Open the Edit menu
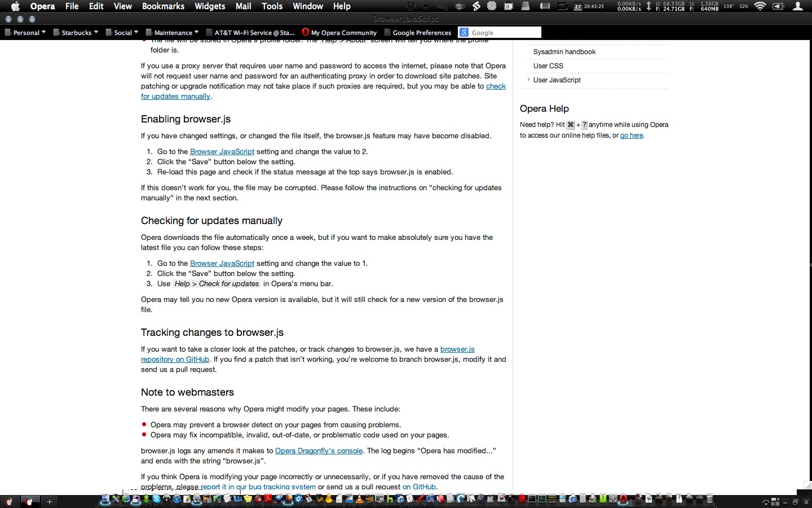The width and height of the screenshot is (812, 508). tap(96, 6)
